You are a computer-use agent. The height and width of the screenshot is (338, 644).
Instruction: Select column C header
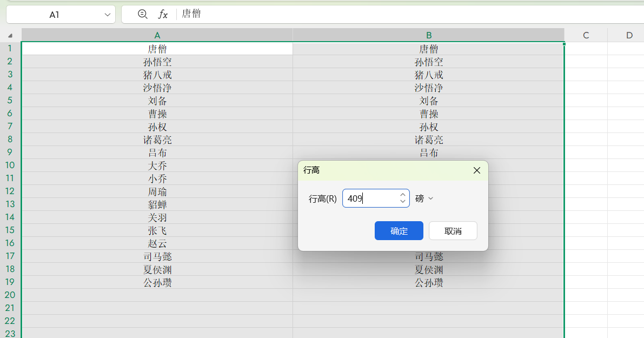(586, 35)
